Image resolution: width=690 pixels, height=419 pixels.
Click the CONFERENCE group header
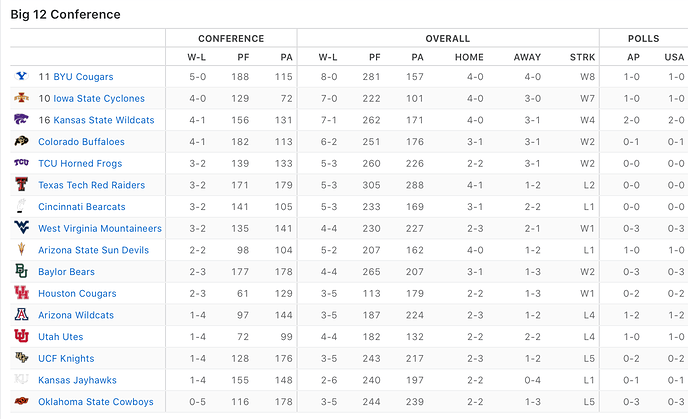tap(231, 38)
